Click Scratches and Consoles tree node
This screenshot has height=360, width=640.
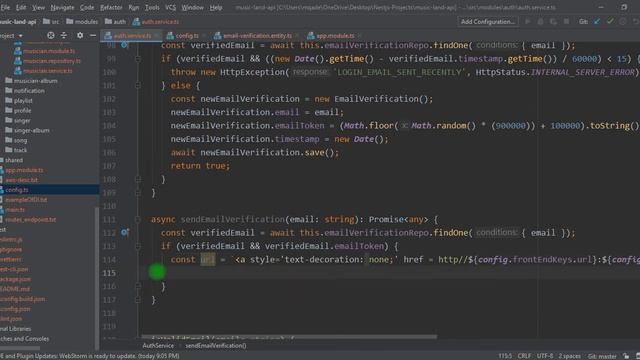[24, 339]
